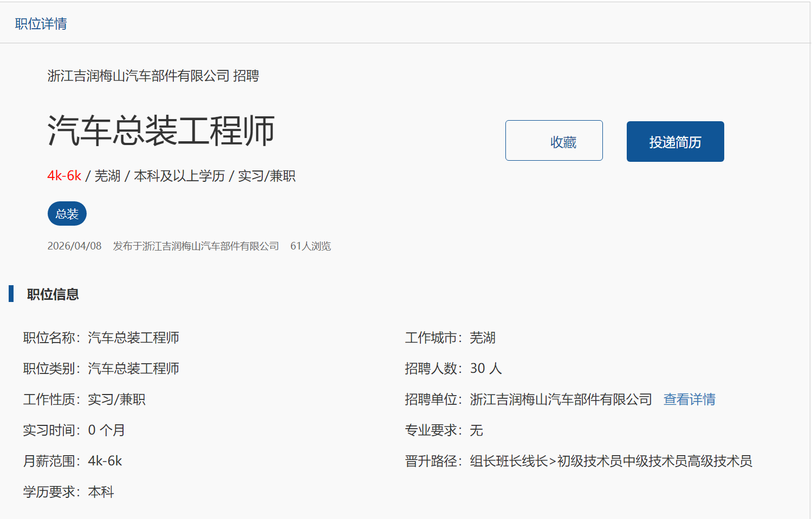Screen dimensions: 812x519
Task: Click the 工作性质 实习/兼职 row
Action: tap(85, 399)
